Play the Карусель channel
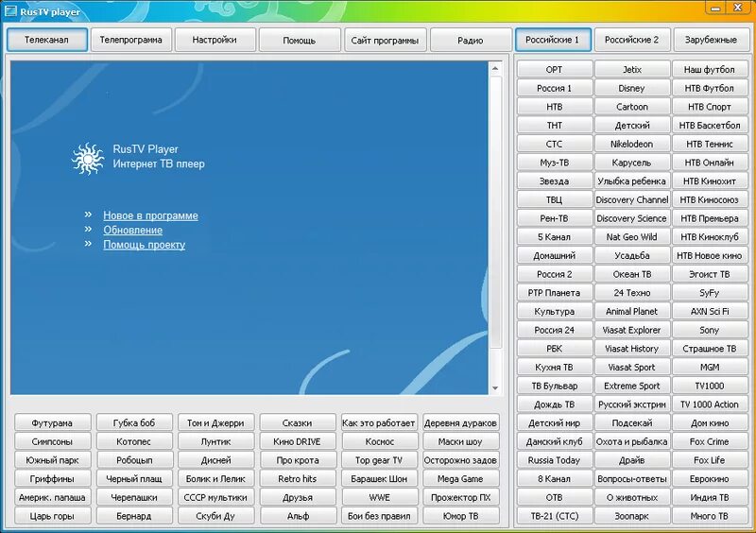The image size is (756, 533). pyautogui.click(x=631, y=163)
